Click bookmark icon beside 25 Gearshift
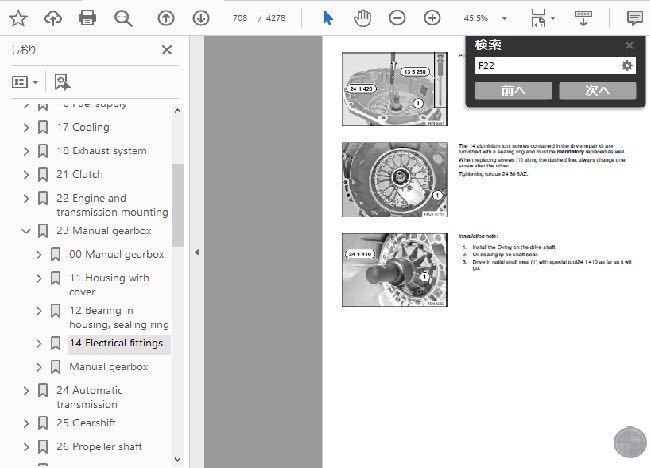The width and height of the screenshot is (650, 468). (x=43, y=423)
